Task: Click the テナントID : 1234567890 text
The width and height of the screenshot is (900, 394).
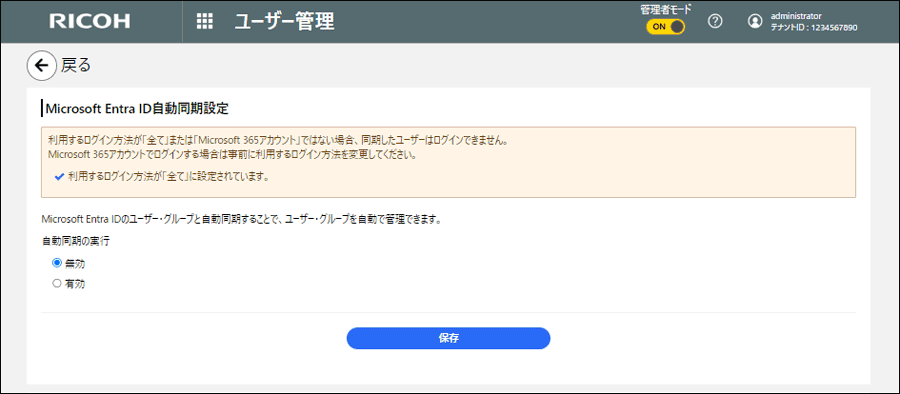Action: point(814,27)
